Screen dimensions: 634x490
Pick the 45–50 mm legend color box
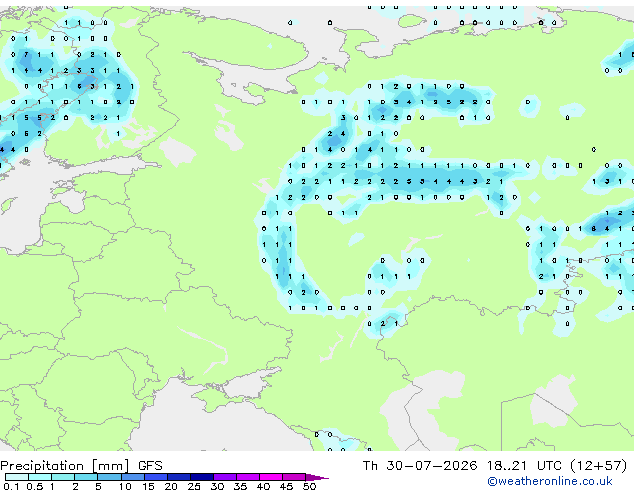(x=294, y=477)
